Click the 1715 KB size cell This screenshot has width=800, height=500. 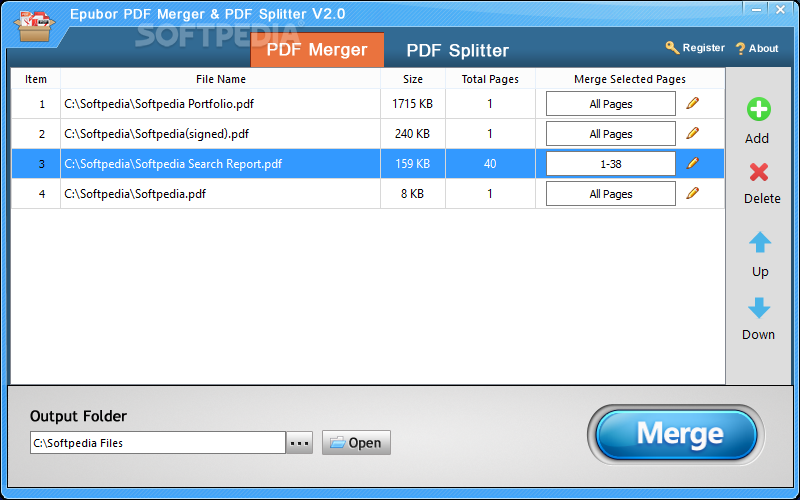point(412,104)
